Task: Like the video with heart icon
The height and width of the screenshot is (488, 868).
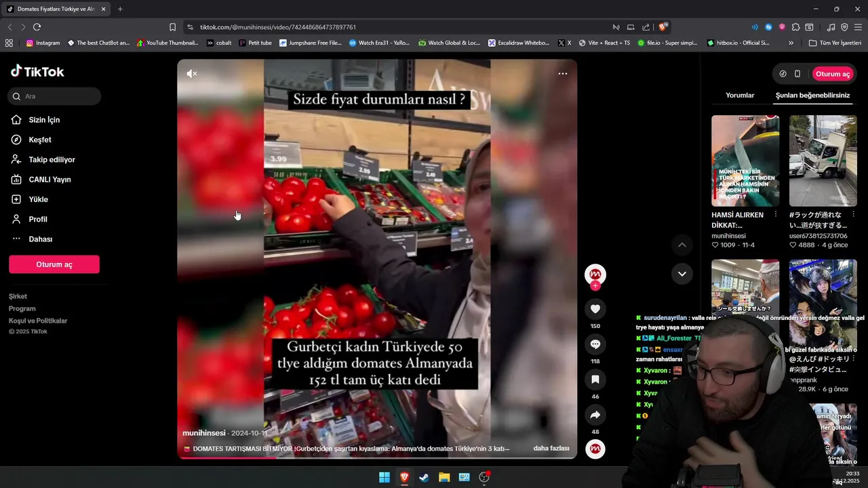Action: click(x=595, y=309)
